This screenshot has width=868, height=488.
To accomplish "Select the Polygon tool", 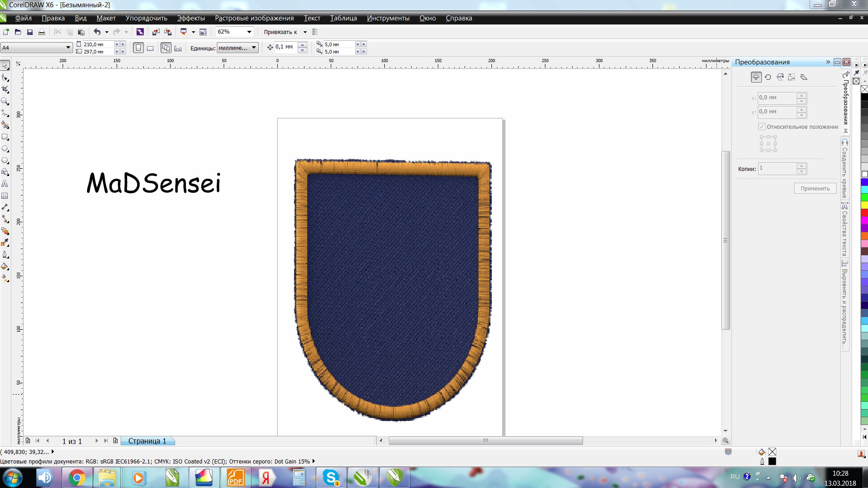I will 5,161.
